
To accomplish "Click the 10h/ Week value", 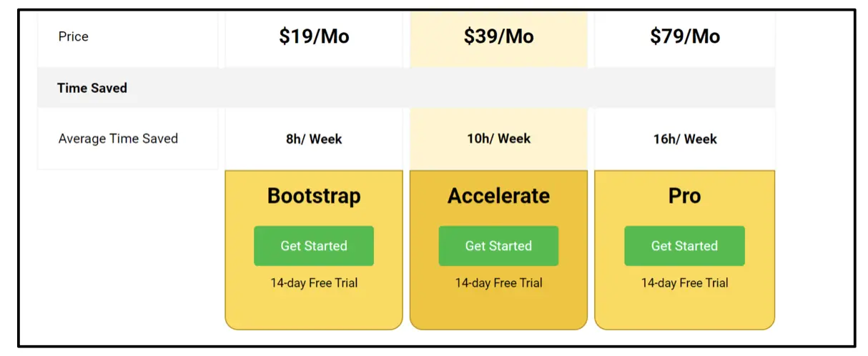I will [498, 139].
